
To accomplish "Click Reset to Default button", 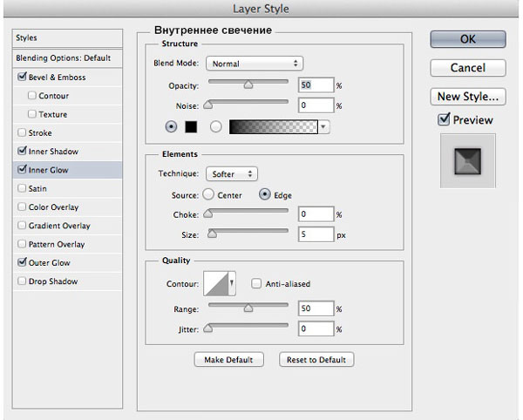I will pyautogui.click(x=316, y=360).
